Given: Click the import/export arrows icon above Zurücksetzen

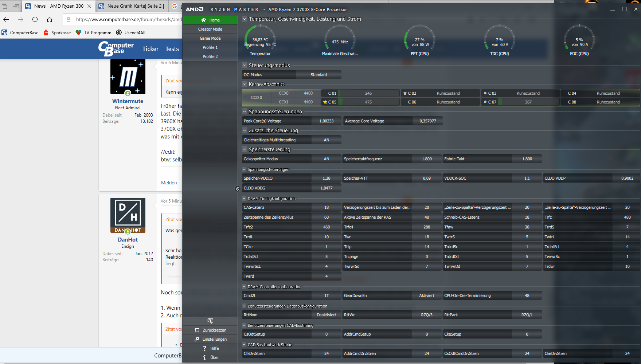Looking at the screenshot, I should (x=210, y=321).
